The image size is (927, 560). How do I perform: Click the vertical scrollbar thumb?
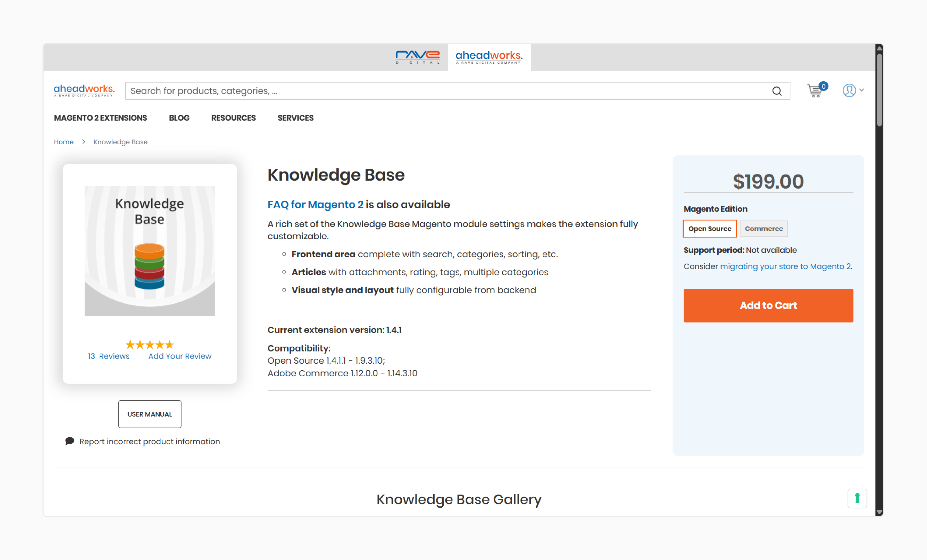pyautogui.click(x=879, y=90)
